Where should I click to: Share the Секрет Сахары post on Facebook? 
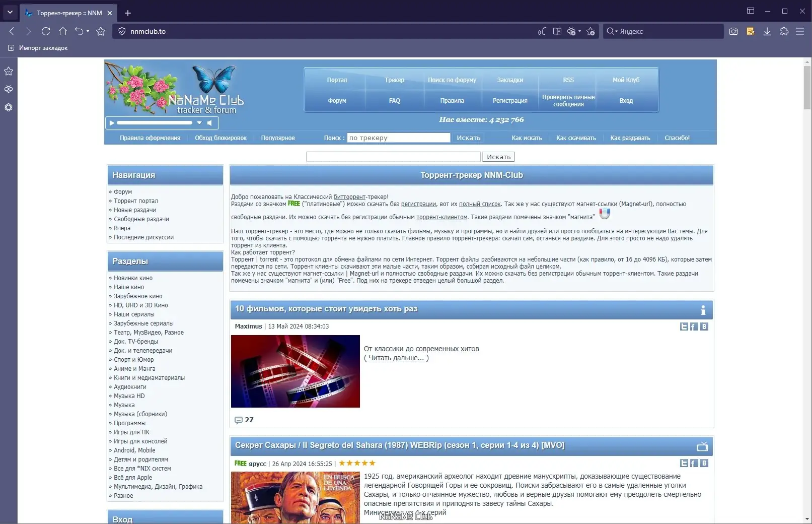tap(694, 463)
